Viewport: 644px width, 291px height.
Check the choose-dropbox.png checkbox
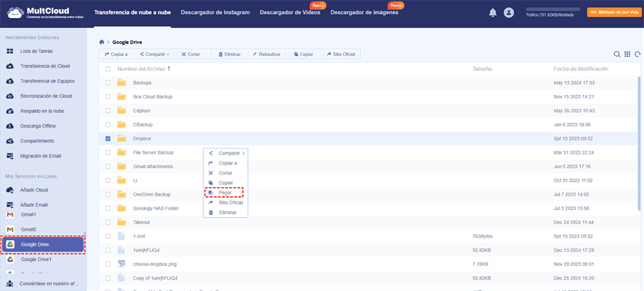click(x=108, y=263)
